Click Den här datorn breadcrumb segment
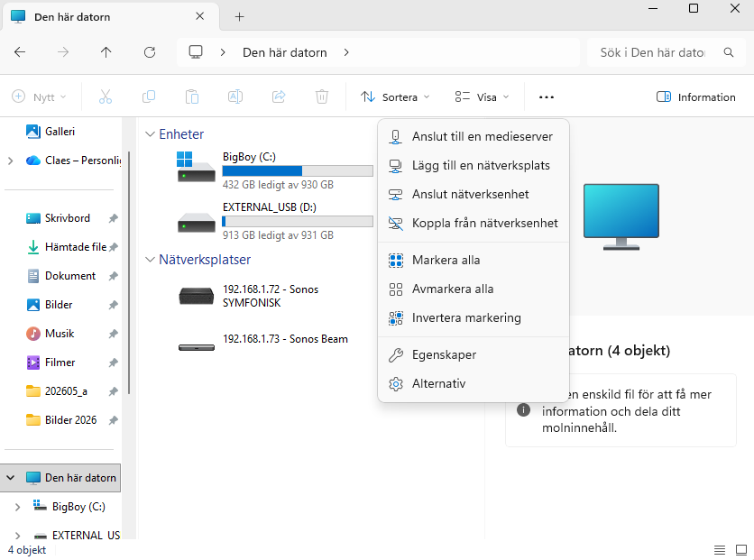Viewport: 754px width, 560px height. coord(285,52)
